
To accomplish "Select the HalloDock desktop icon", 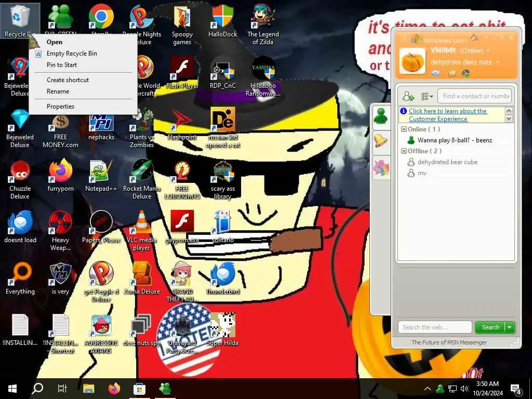I will [222, 21].
